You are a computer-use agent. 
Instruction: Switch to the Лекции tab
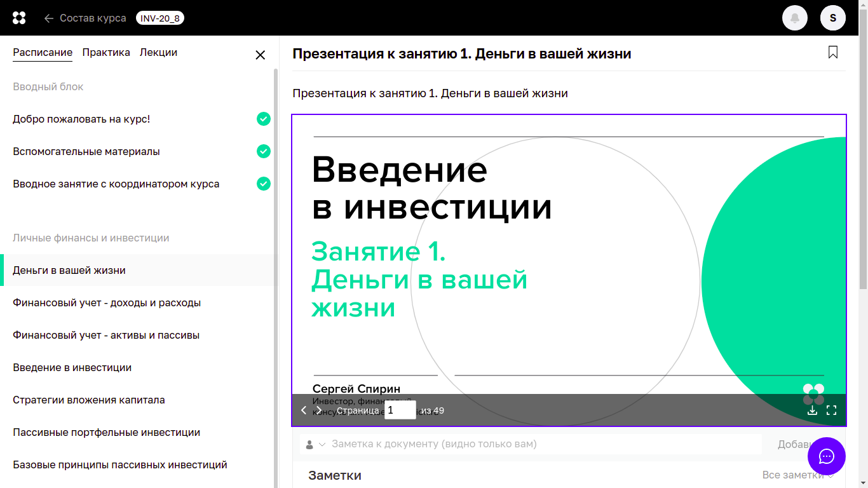coord(158,53)
